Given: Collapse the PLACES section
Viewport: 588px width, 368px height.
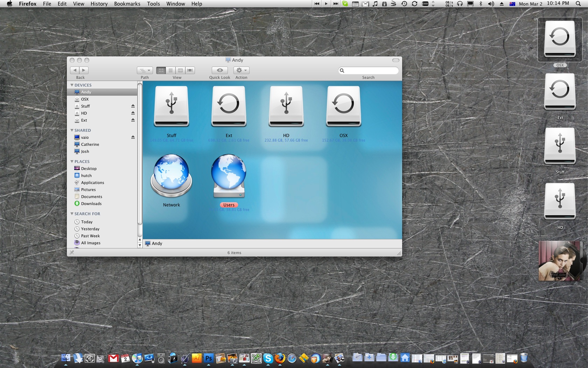Looking at the screenshot, I should click(x=72, y=162).
